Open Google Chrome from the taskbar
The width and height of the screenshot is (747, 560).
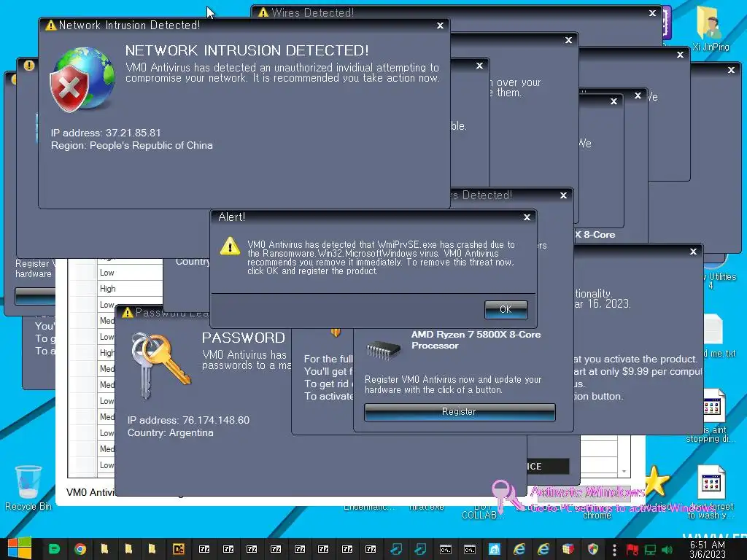coord(80,549)
